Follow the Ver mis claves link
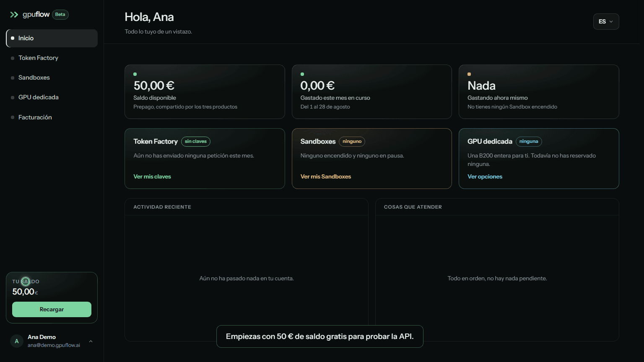This screenshot has width=644, height=362. [152, 176]
